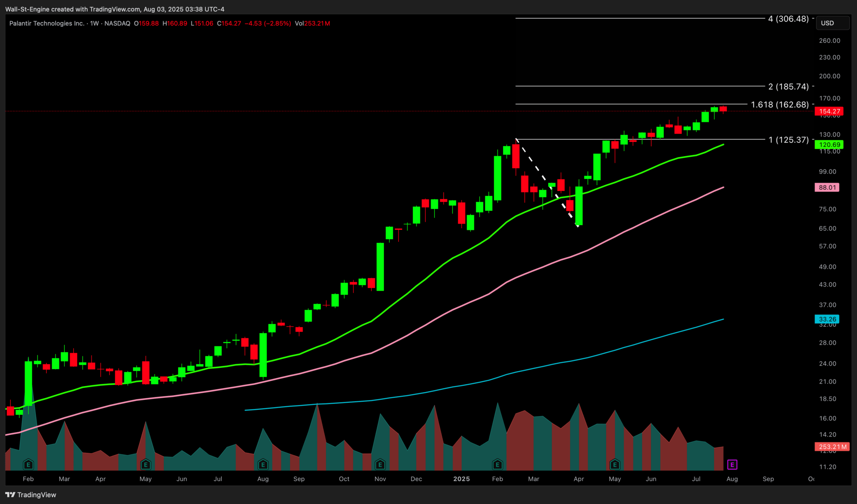This screenshot has width=857, height=504.
Task: Click the red 154.27 current price label
Action: pyautogui.click(x=829, y=111)
